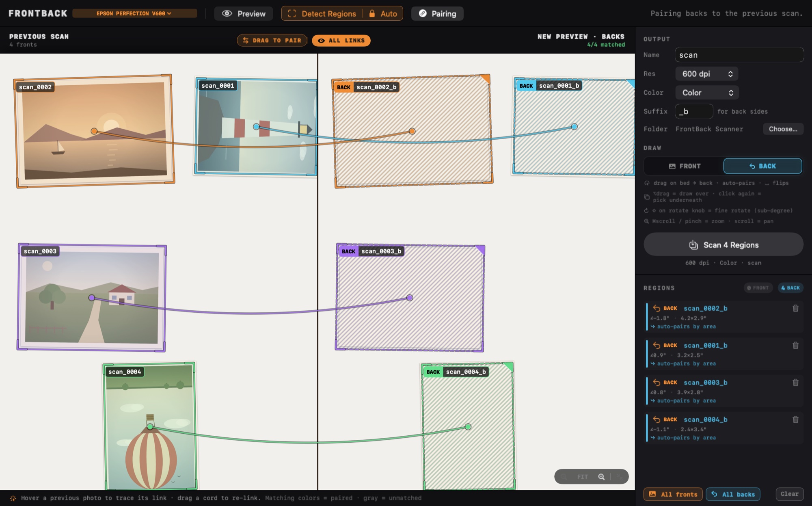This screenshot has width=812, height=506.
Task: Click the orange link knob on scan_0002 photo
Action: point(94,131)
